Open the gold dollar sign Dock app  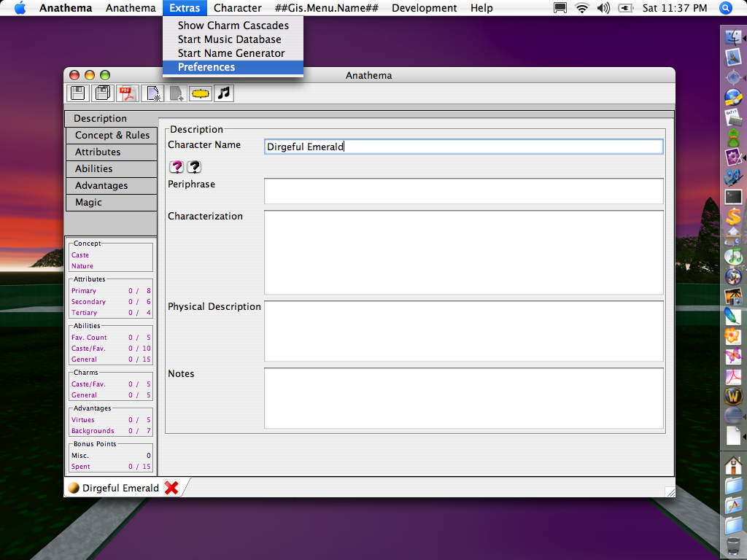click(734, 217)
